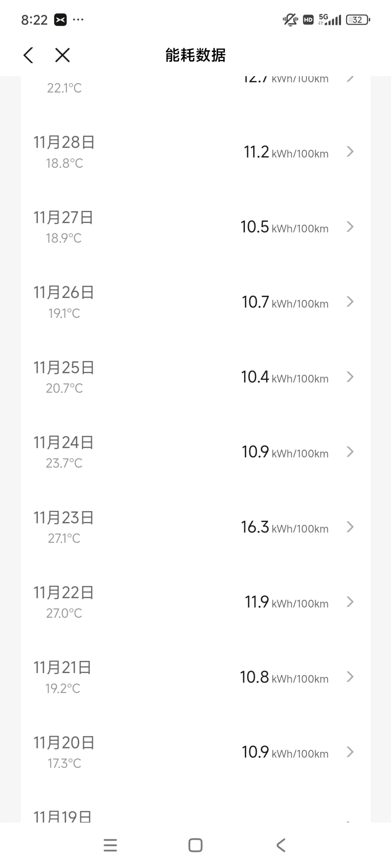Select the 10.9 kWh/100km value for 11月24日
The width and height of the screenshot is (391, 868).
(285, 452)
